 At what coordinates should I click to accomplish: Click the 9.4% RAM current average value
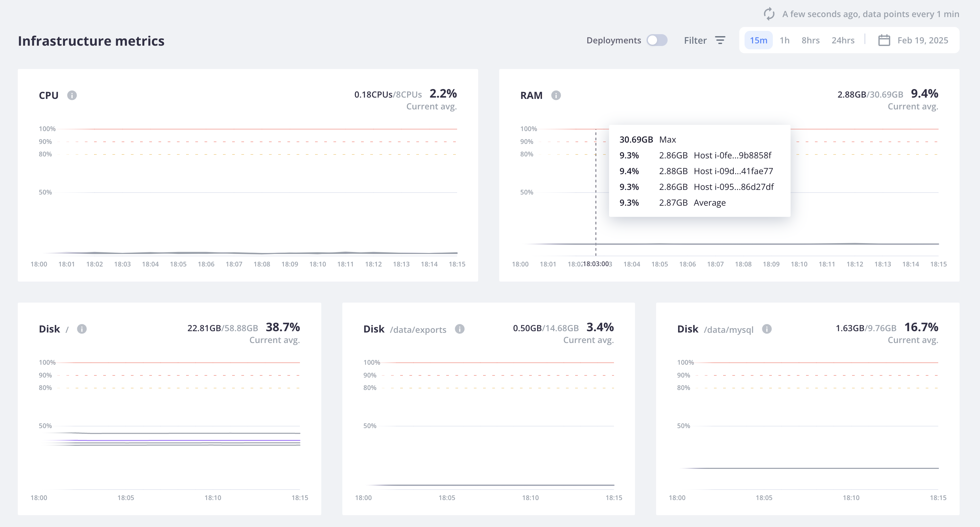click(924, 93)
